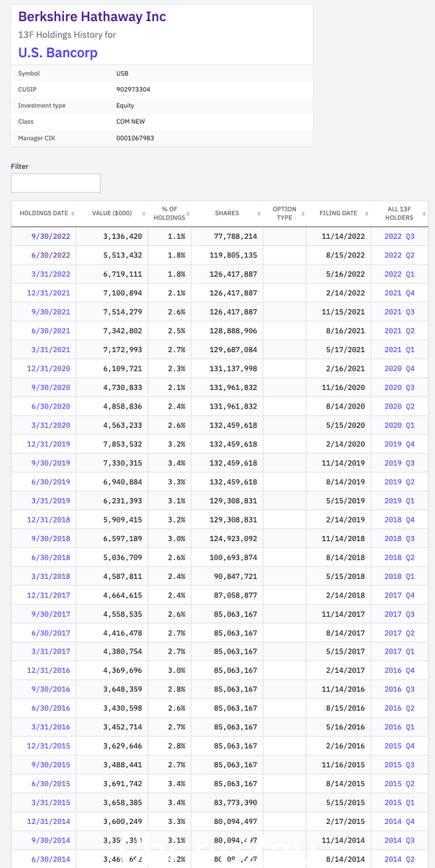Open the U.S. Bancorp stock link
The height and width of the screenshot is (868, 435).
[58, 52]
